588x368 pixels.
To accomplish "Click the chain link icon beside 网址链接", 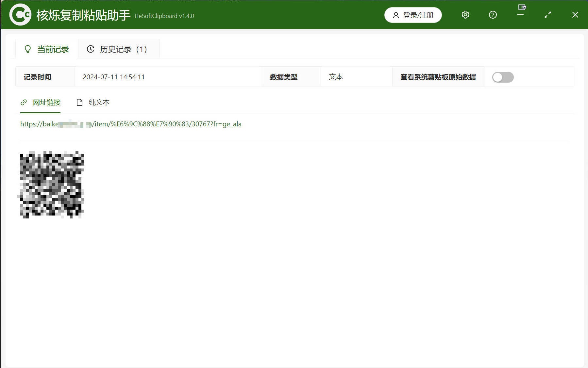I will pyautogui.click(x=24, y=103).
